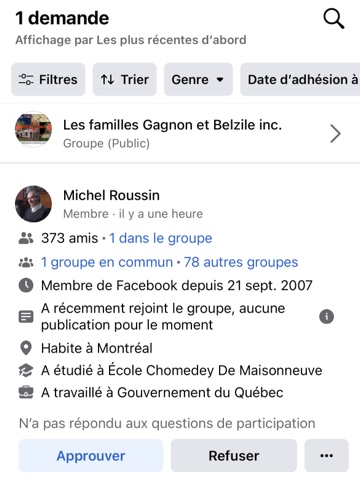Click the location pin icon beside Montréal
360x492 pixels.
26,348
